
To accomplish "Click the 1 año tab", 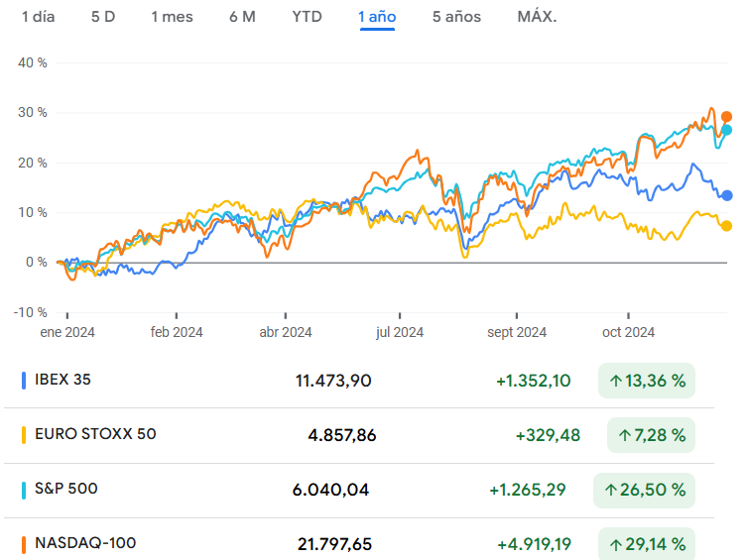I will pos(377,17).
